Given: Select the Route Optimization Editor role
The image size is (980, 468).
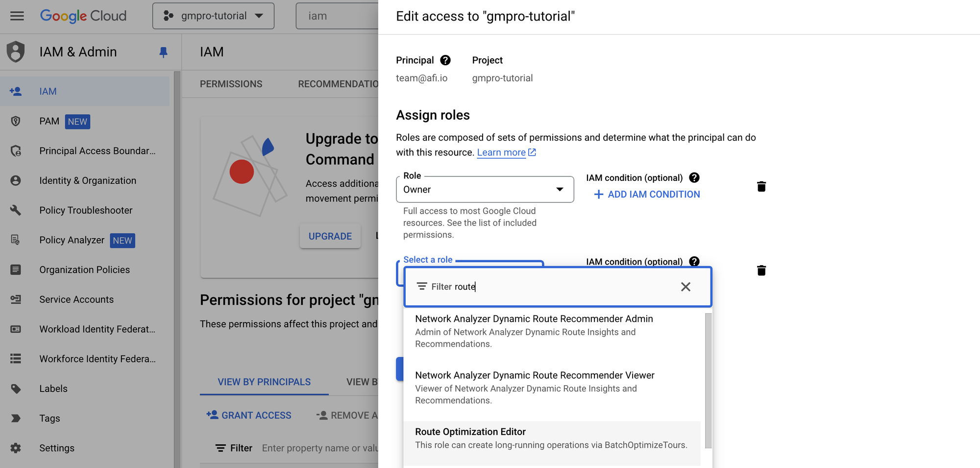Looking at the screenshot, I should pos(551,438).
